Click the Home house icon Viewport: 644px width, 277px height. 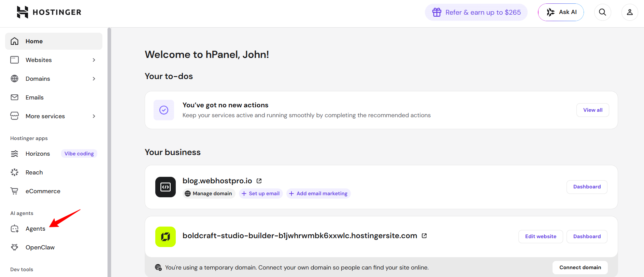15,41
